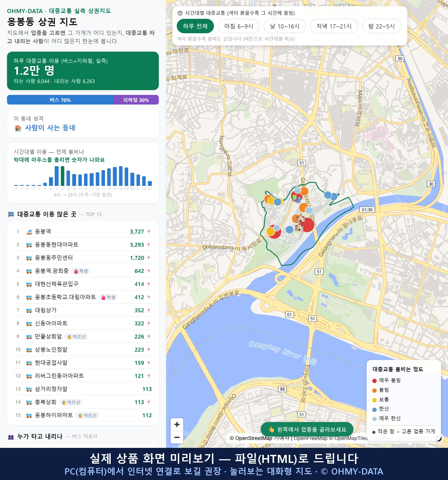Switch to 밤 22~5시 time filter
This screenshot has width=448, height=480.
(x=381, y=26)
